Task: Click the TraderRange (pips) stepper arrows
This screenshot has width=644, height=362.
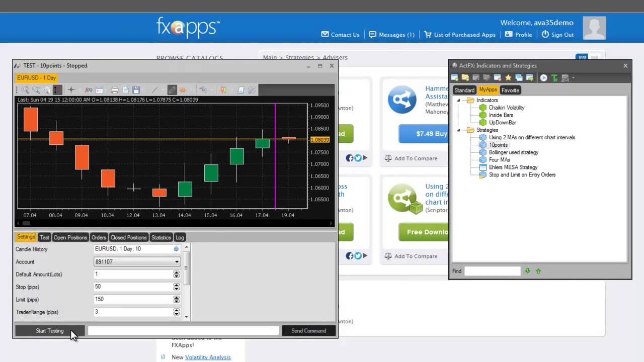Action: click(x=176, y=312)
